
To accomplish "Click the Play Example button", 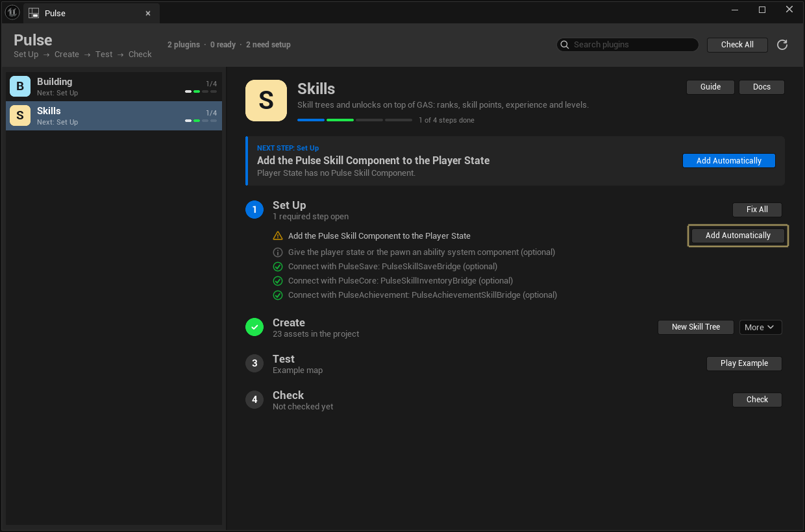I will [x=744, y=363].
